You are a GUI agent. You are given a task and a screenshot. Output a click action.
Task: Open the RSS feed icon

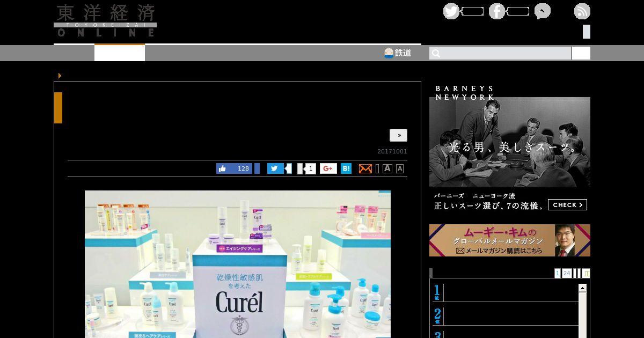point(582,11)
